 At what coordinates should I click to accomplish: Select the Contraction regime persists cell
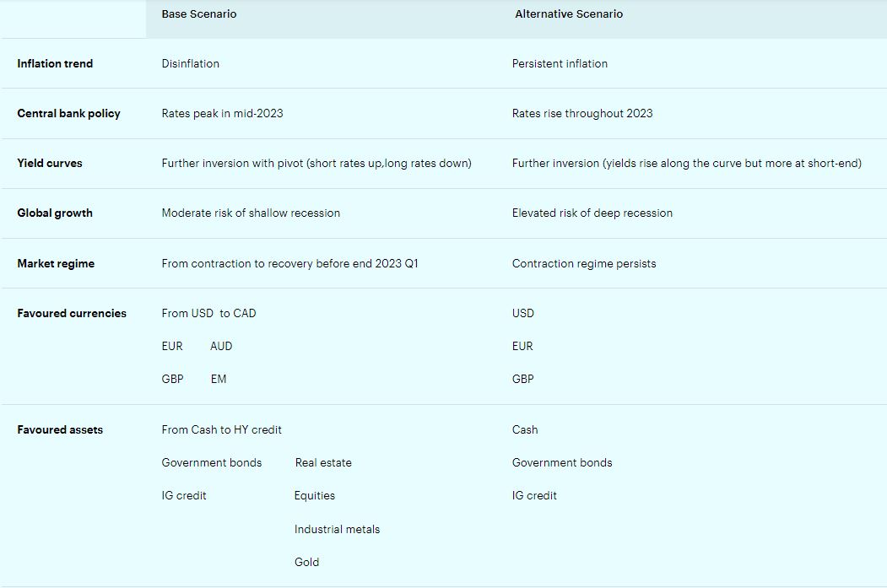(584, 263)
